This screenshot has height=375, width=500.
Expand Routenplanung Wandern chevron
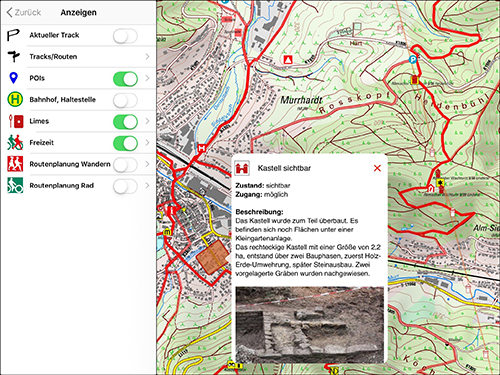click(147, 164)
